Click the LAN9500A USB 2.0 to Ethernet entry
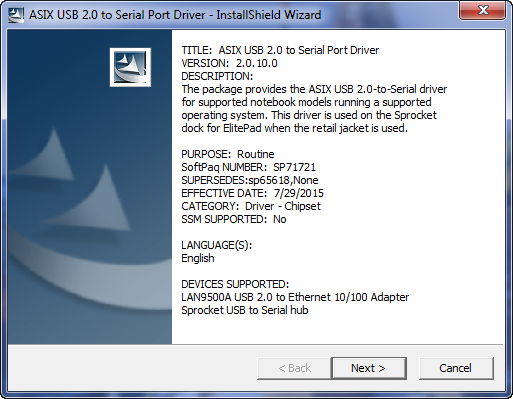The height and width of the screenshot is (399, 513). click(x=295, y=297)
